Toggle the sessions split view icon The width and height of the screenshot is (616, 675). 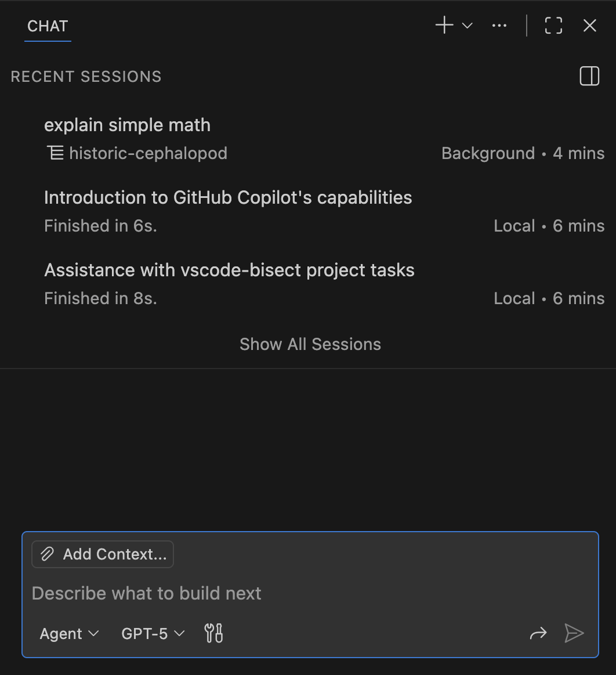(x=589, y=76)
